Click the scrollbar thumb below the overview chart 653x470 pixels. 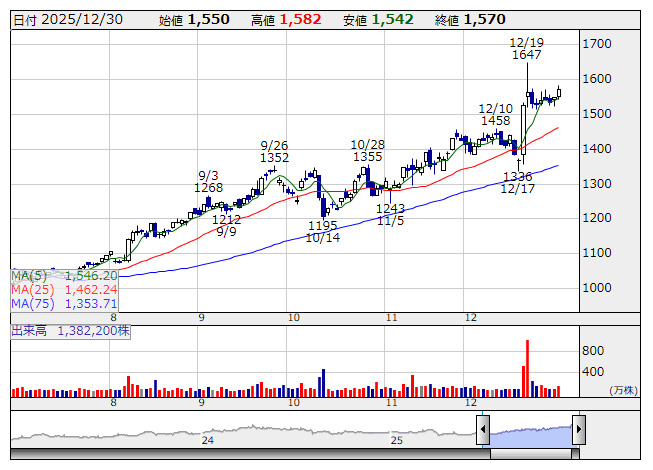(x=530, y=451)
